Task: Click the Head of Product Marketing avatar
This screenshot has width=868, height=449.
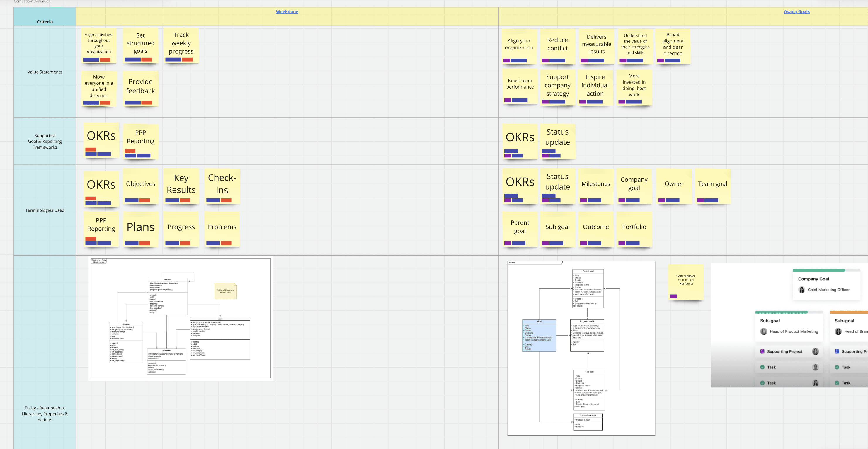Action: 764,331
